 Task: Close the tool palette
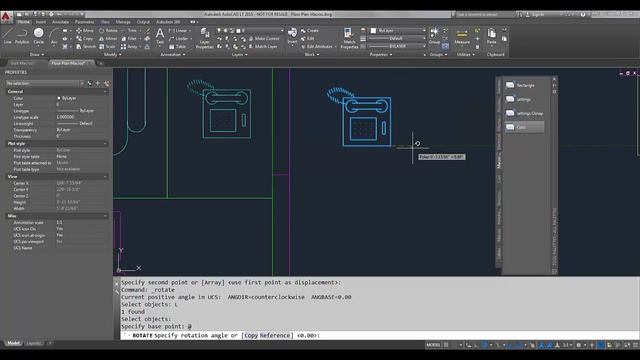pos(554,79)
